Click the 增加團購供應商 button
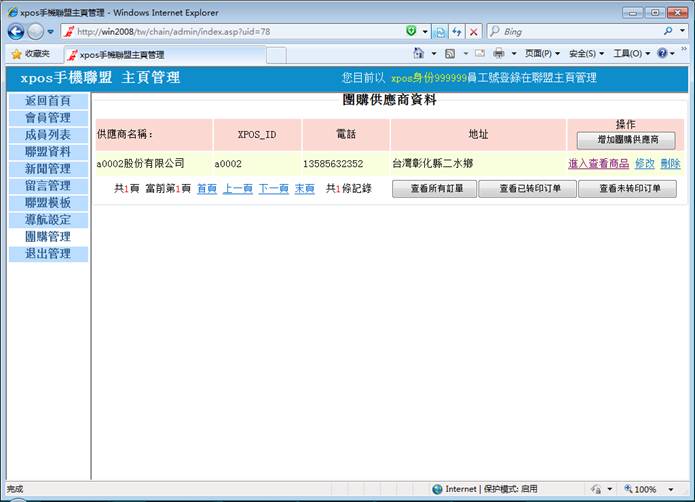The width and height of the screenshot is (695, 502). [x=628, y=141]
